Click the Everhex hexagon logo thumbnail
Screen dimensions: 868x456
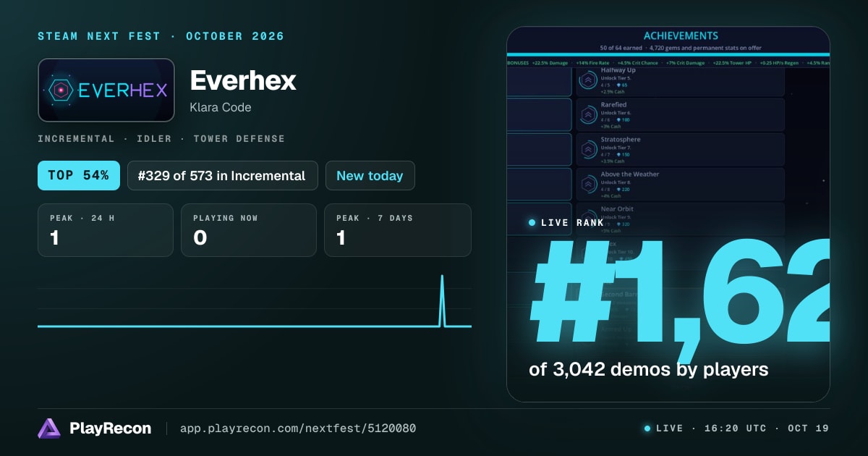click(x=106, y=90)
